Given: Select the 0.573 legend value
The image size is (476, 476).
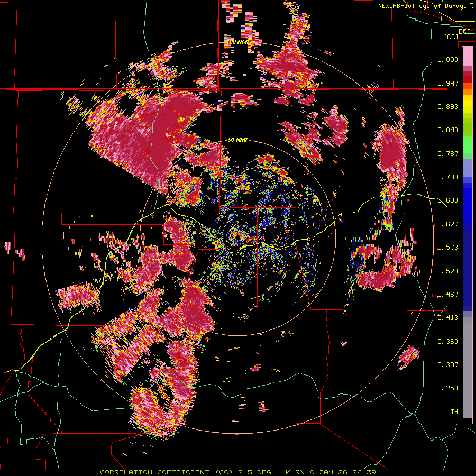Looking at the screenshot, I should pos(448,248).
